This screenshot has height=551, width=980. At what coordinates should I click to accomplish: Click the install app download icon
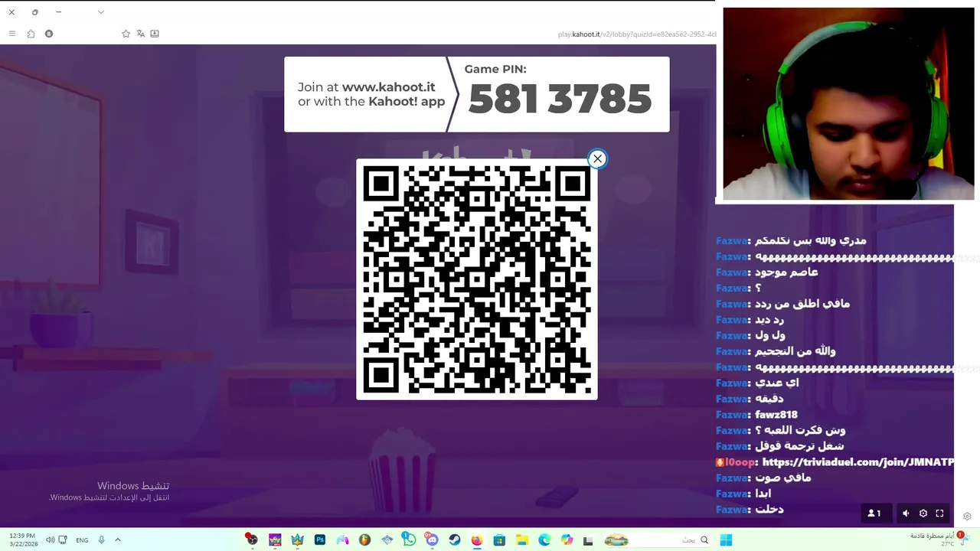click(x=155, y=34)
